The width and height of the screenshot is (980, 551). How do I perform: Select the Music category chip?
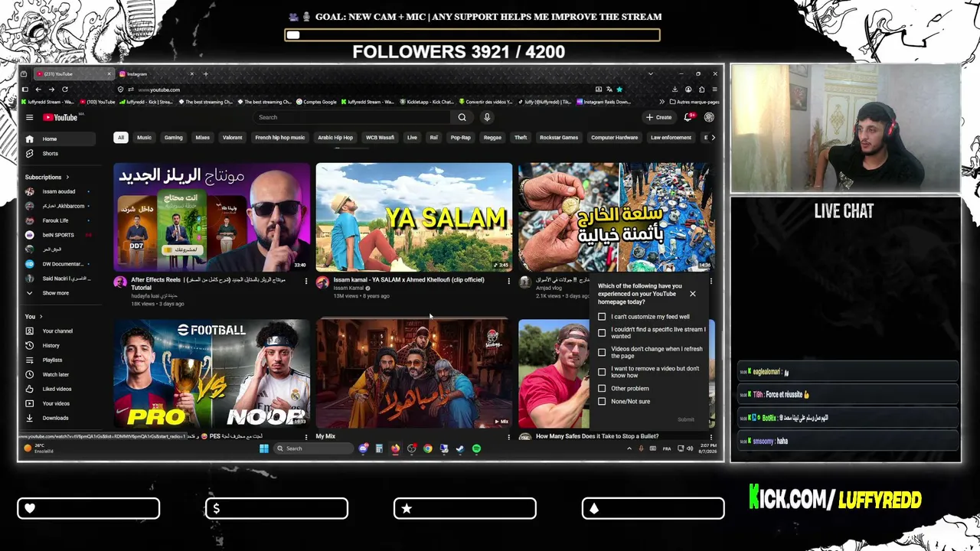click(x=144, y=138)
